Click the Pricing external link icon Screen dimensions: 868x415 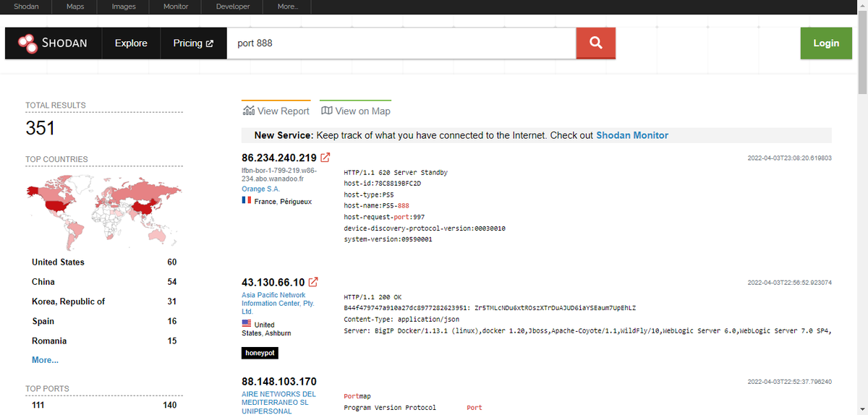(x=210, y=43)
